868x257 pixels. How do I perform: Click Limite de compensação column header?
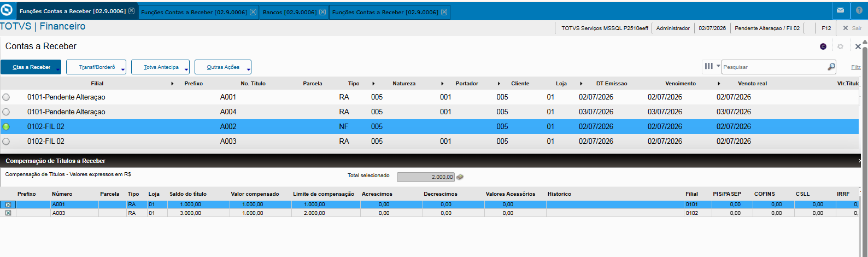324,194
